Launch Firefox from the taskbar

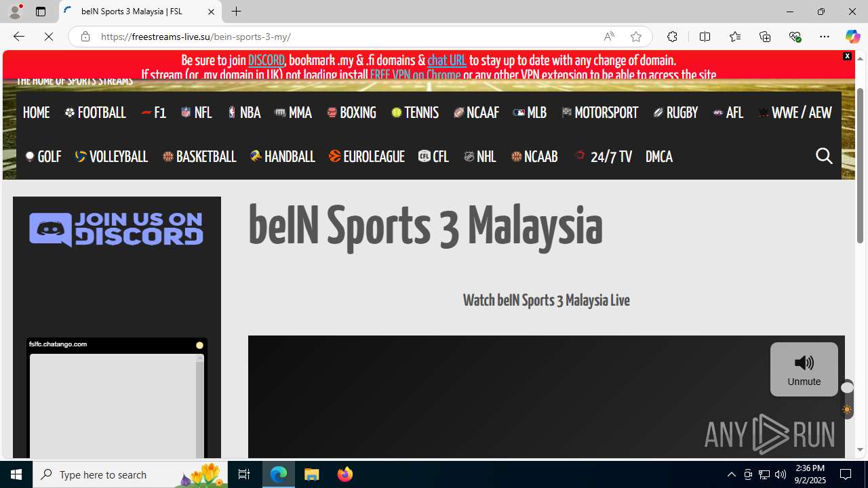tap(345, 474)
